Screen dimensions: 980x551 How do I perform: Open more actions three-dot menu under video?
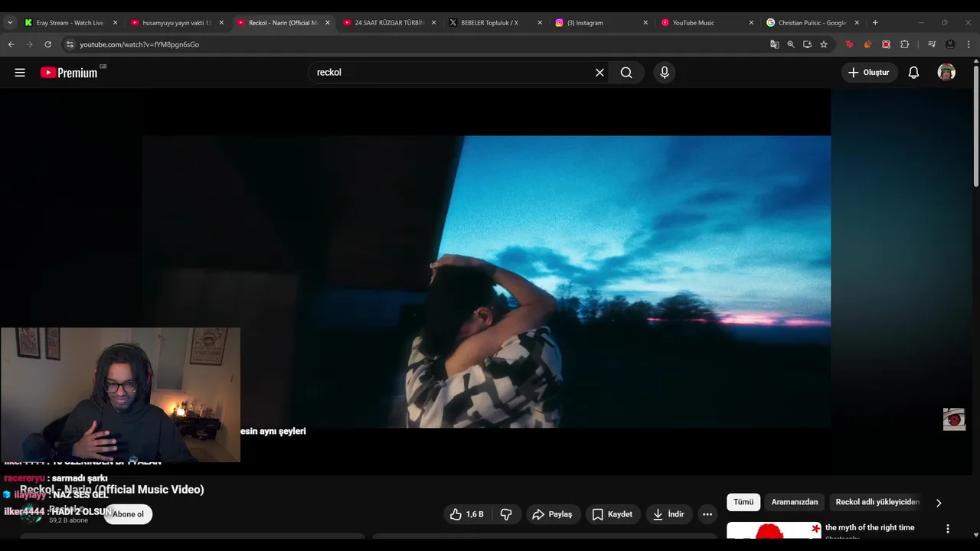coord(707,514)
